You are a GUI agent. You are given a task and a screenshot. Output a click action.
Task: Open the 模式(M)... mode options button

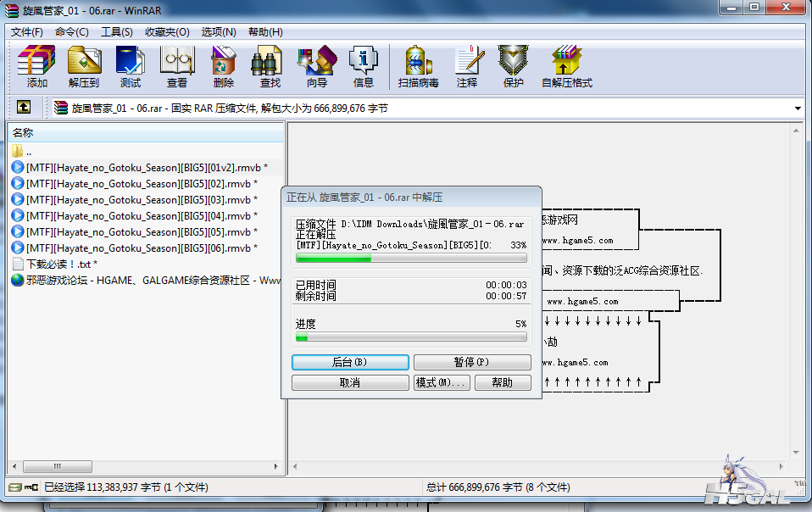(441, 382)
